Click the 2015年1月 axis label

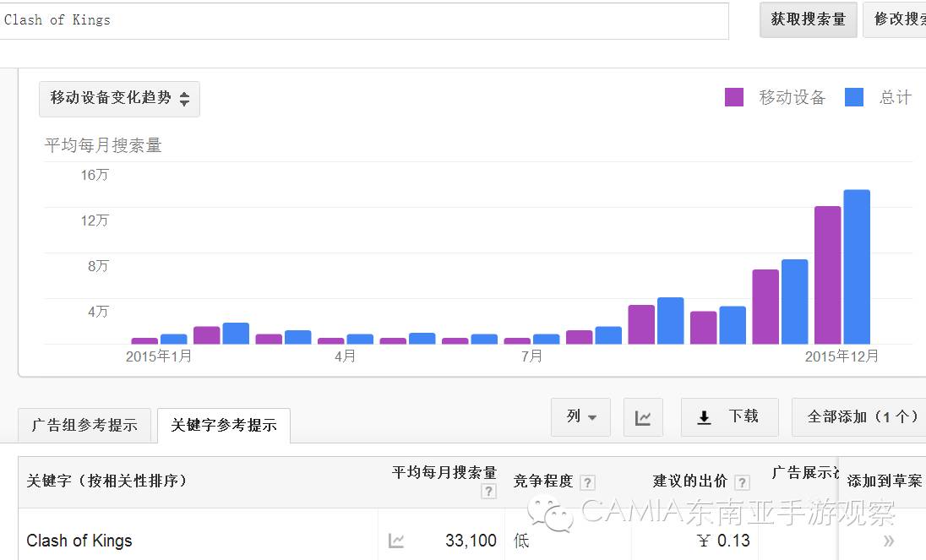tap(158, 356)
